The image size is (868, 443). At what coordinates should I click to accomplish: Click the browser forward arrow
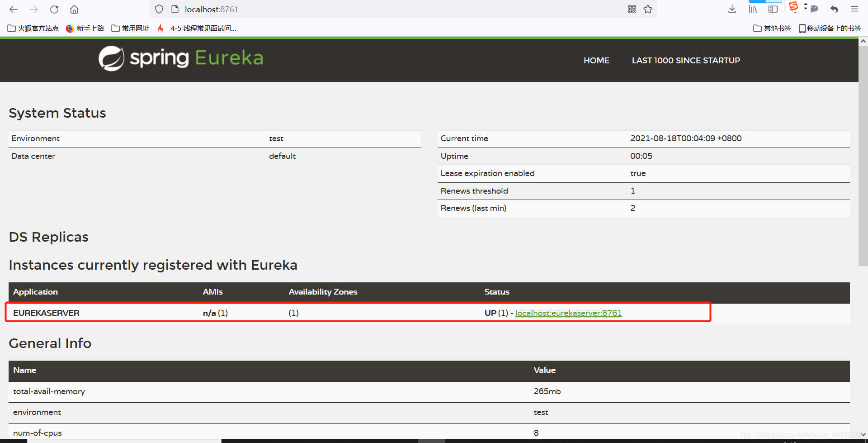tap(34, 9)
